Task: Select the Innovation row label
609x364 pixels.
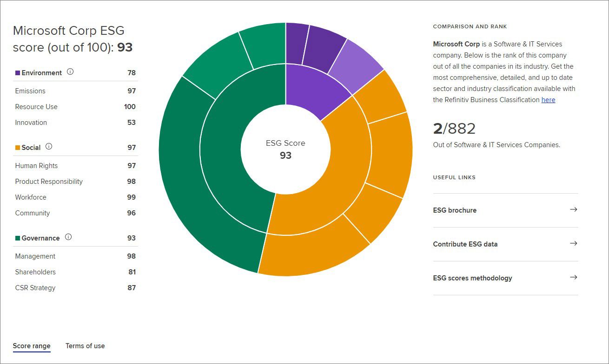Action: [x=31, y=123]
